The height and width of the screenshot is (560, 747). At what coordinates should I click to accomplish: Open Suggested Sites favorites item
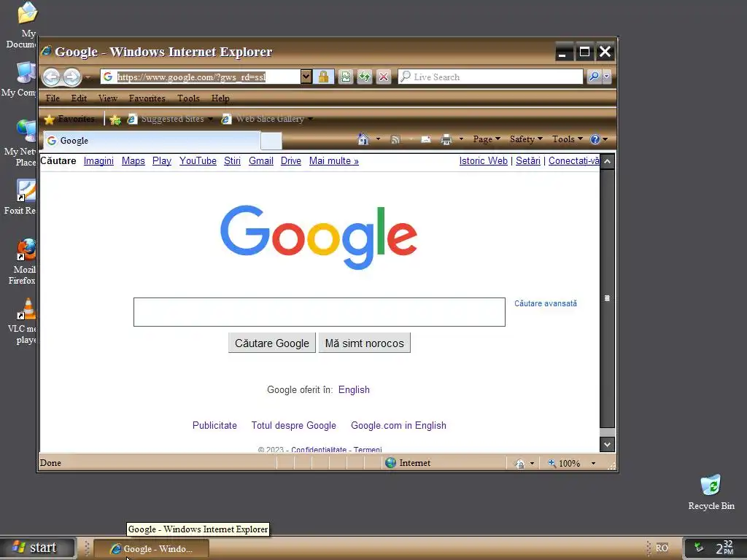[169, 119]
